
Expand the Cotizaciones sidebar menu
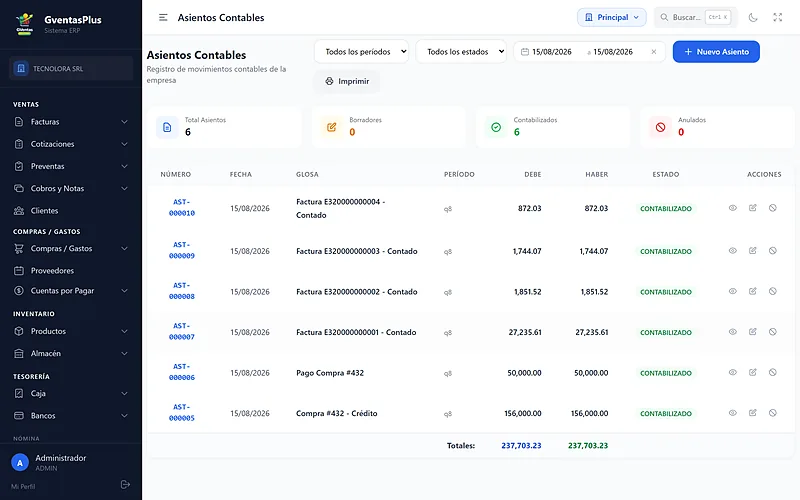click(71, 144)
